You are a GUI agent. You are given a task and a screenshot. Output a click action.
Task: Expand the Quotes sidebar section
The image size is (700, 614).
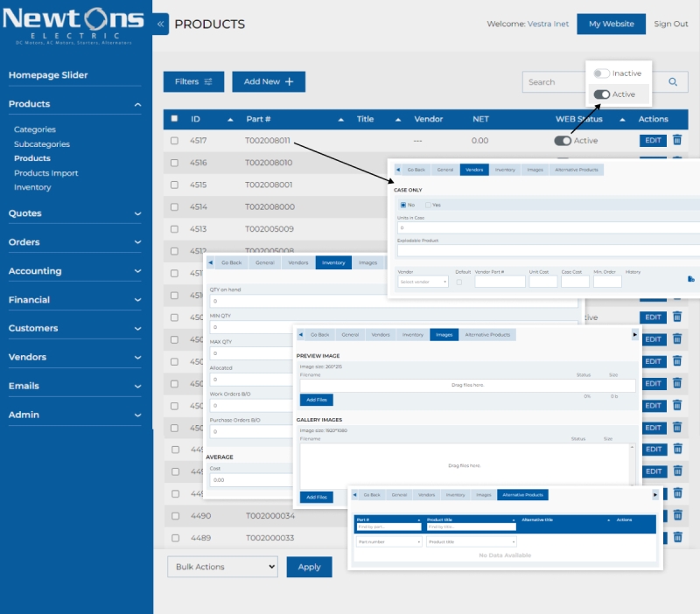pos(137,213)
